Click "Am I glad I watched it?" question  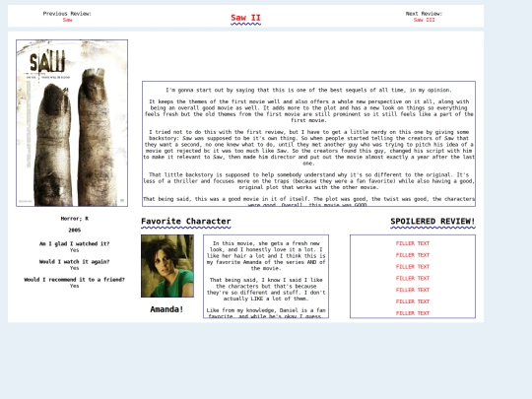point(74,243)
